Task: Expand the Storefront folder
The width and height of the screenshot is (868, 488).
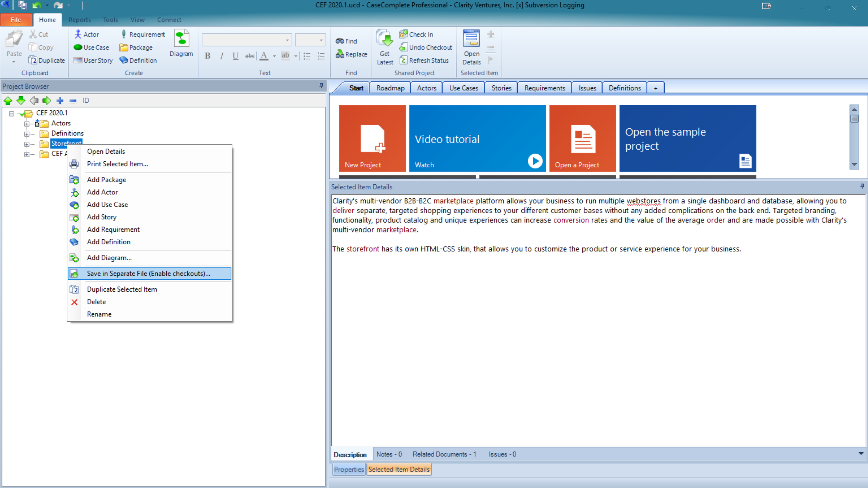Action: click(x=27, y=144)
